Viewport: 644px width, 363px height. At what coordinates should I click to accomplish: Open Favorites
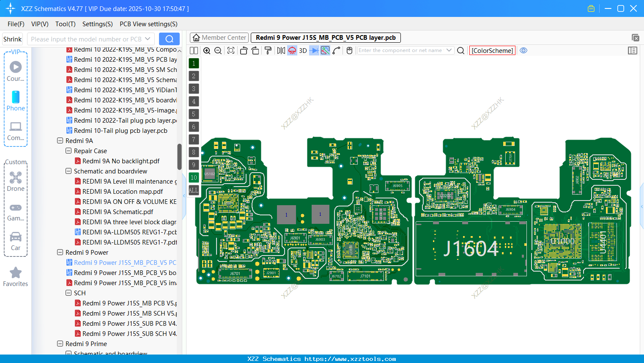pos(16,277)
